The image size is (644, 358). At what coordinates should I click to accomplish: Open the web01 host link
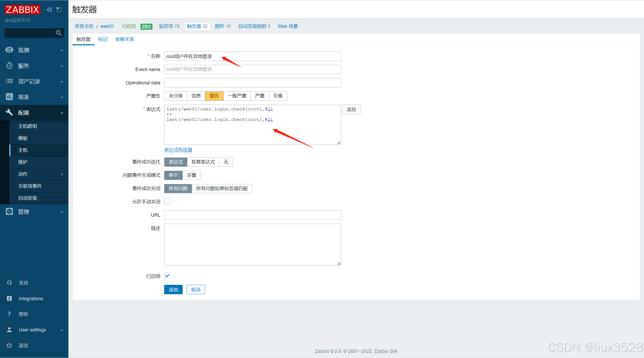[107, 26]
